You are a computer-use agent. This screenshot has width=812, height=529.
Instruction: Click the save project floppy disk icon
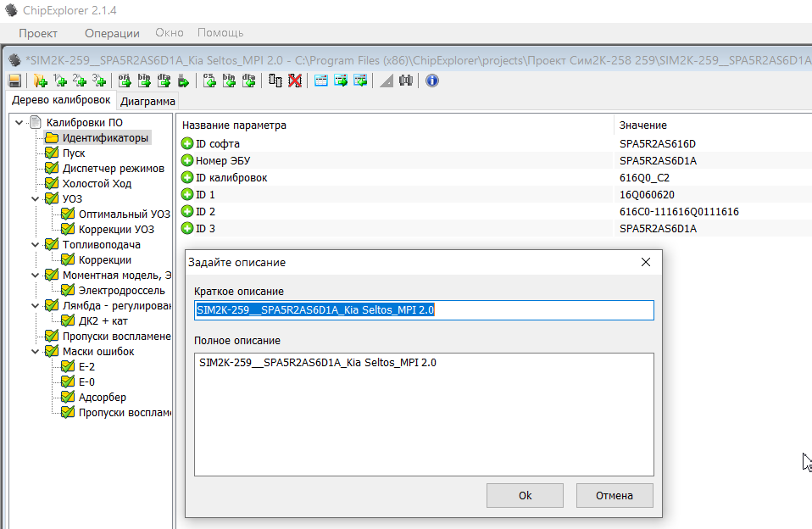tap(14, 81)
